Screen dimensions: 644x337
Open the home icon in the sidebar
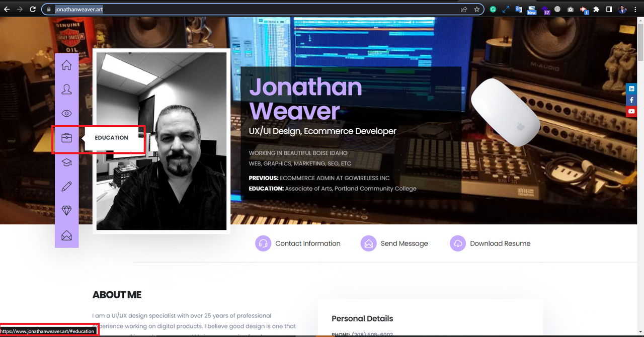pyautogui.click(x=66, y=65)
